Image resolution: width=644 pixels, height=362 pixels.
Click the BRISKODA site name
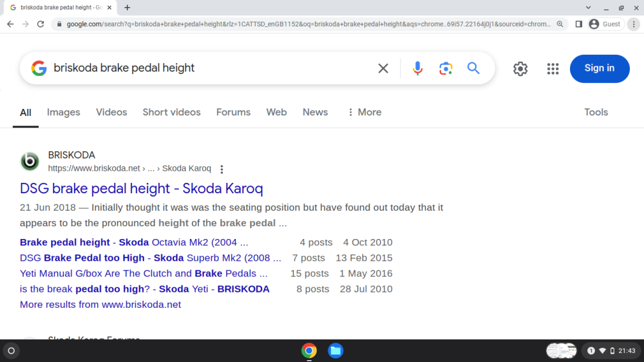tap(71, 155)
